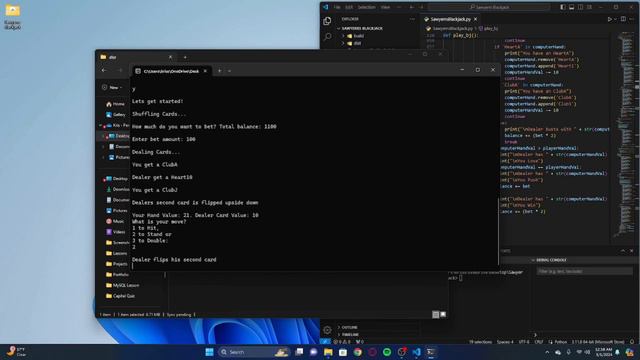Image resolution: width=640 pixels, height=360 pixels.
Task: Select Gallery in File Explorer navigation pane
Action: pos(116,115)
